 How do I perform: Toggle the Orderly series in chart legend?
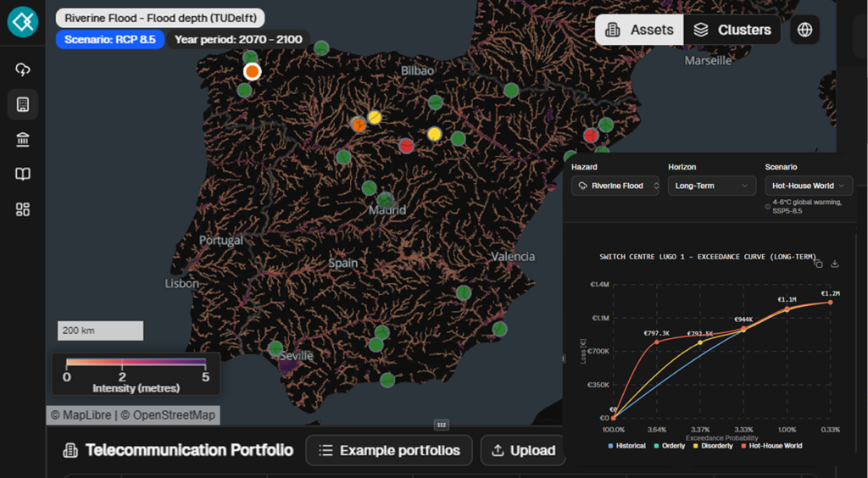pos(670,445)
